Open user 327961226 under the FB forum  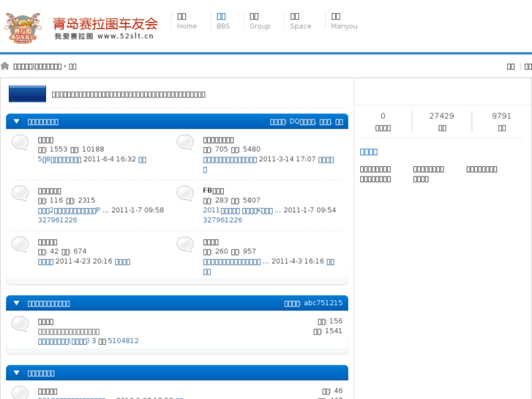(222, 220)
